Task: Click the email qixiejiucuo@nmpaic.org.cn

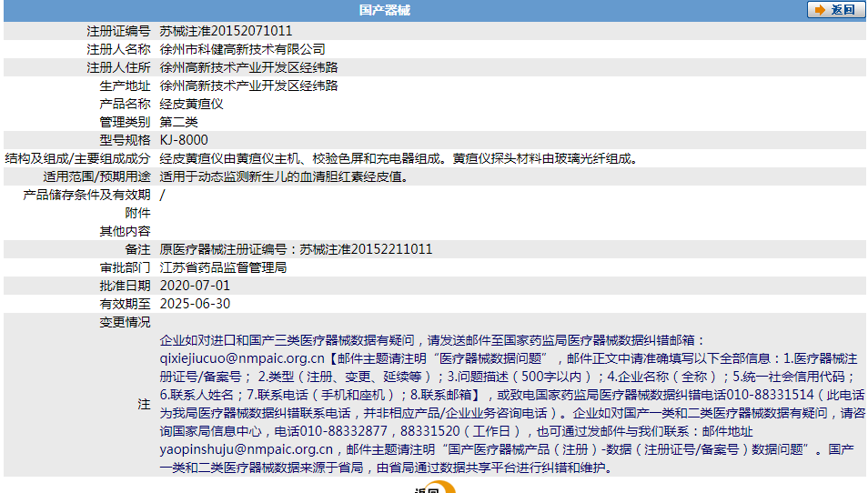Action: pos(242,358)
